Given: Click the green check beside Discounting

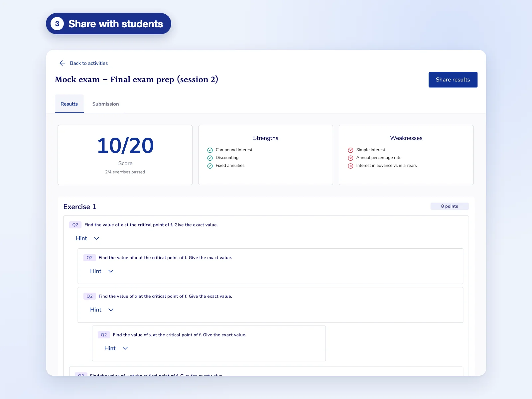Looking at the screenshot, I should click(210, 158).
